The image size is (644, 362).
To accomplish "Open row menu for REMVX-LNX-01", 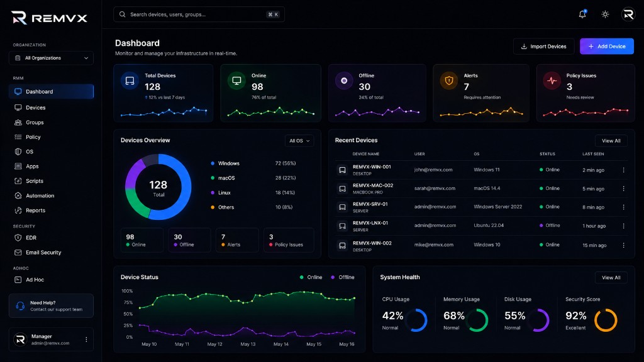I will coord(623,226).
